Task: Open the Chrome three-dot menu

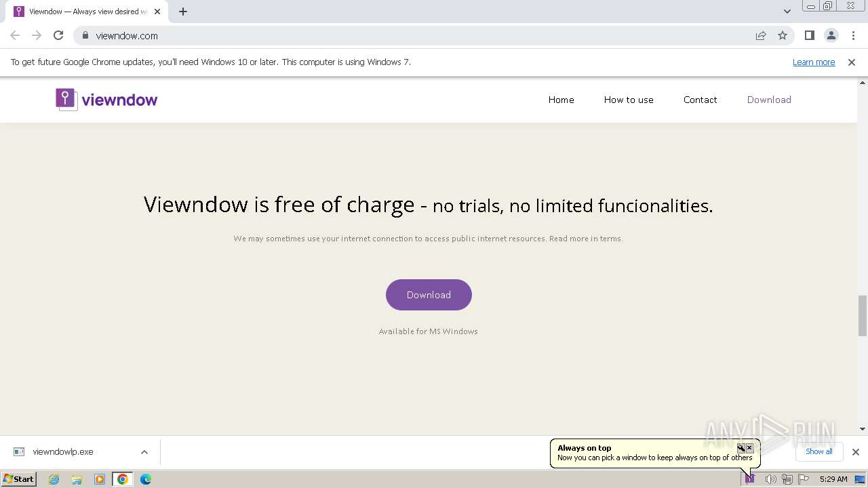Action: coord(852,35)
